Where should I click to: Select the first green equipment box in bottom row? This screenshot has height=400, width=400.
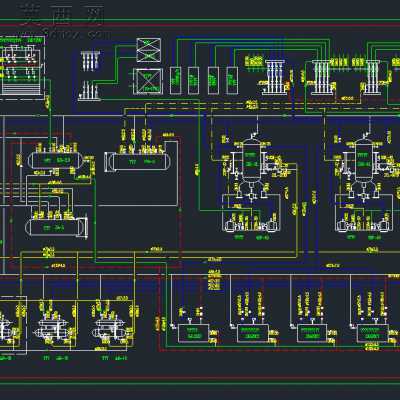point(193,333)
